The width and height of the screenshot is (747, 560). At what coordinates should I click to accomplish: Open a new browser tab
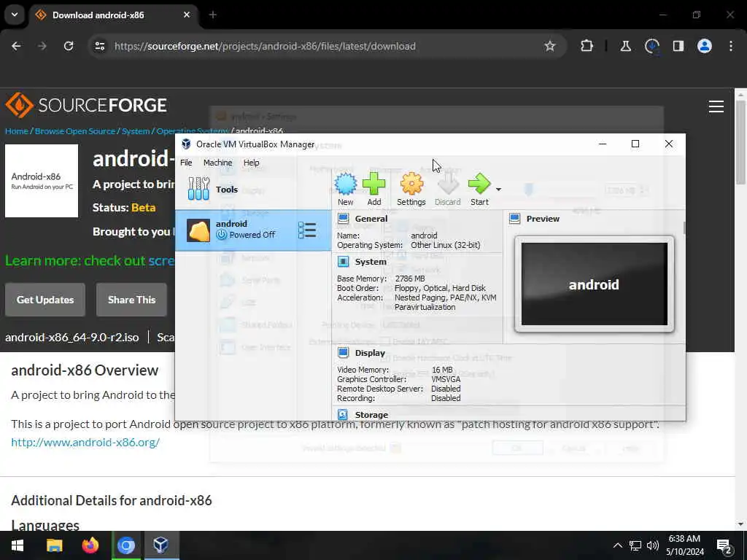coord(213,15)
